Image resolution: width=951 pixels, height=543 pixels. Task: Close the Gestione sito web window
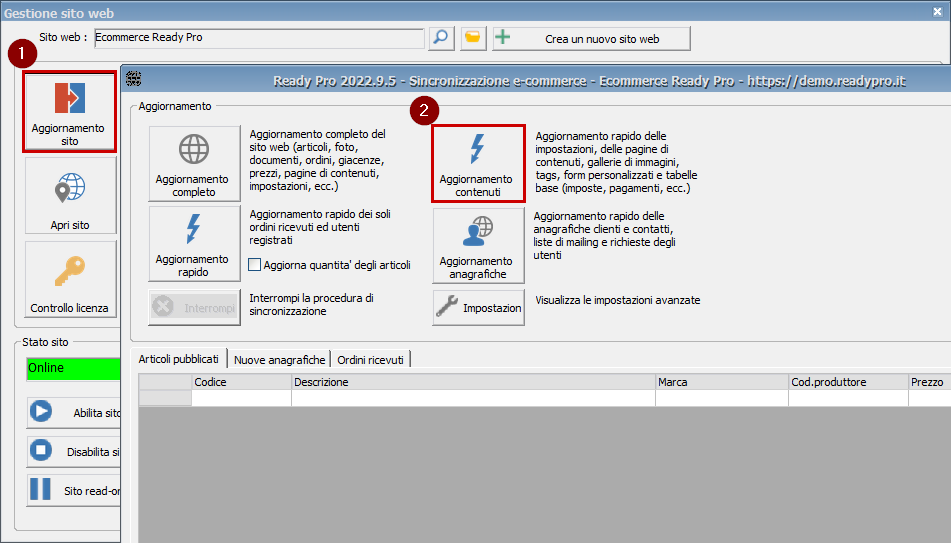click(937, 11)
